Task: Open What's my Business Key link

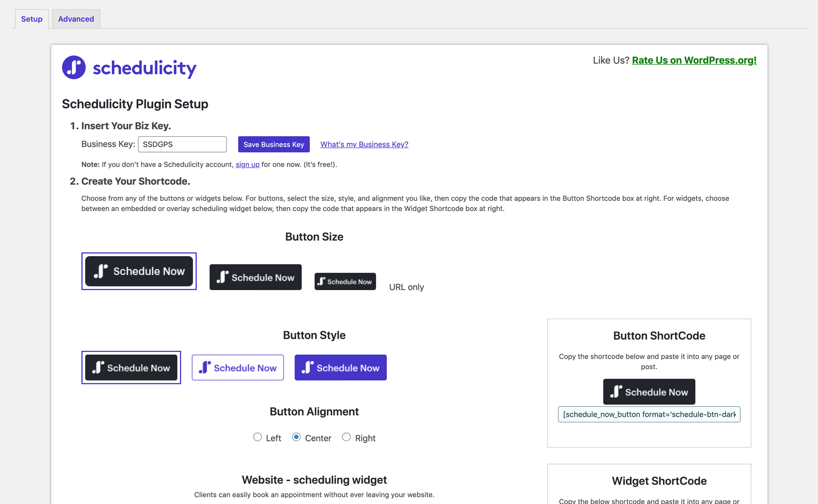Action: (364, 144)
